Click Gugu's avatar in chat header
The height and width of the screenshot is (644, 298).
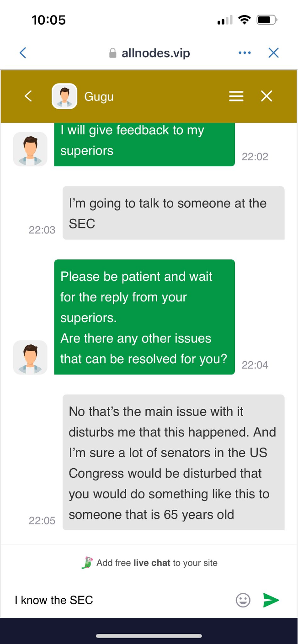64,96
